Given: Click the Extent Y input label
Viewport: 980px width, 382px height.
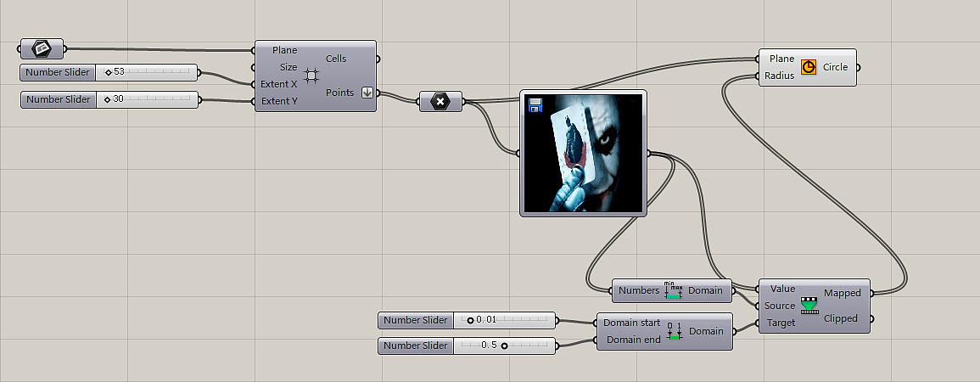Looking at the screenshot, I should tap(279, 101).
